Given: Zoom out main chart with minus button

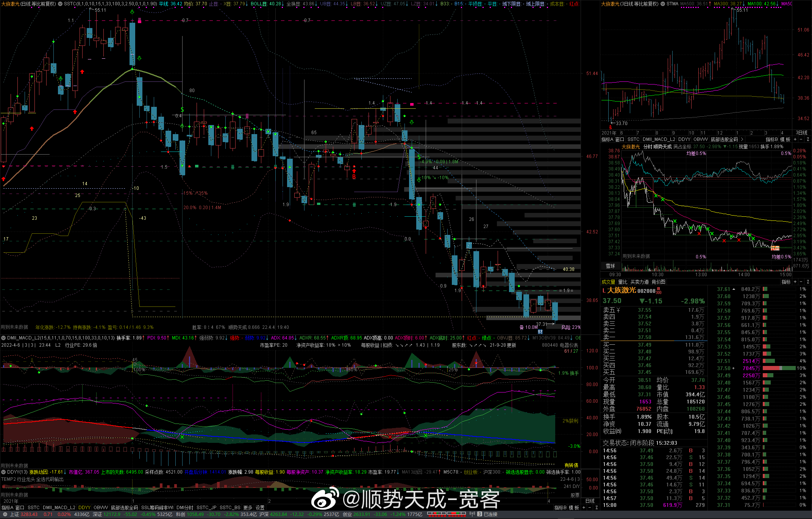Looking at the screenshot, I should (x=590, y=508).
